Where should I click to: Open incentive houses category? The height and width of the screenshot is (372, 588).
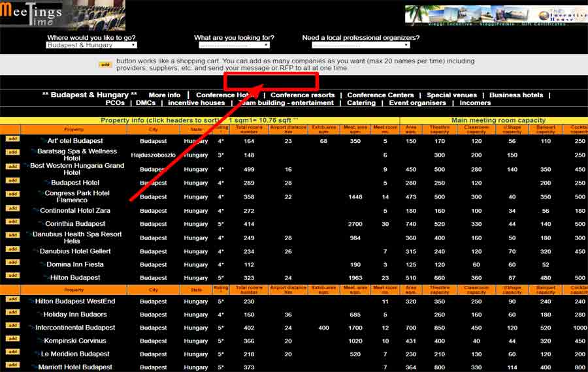tap(197, 102)
